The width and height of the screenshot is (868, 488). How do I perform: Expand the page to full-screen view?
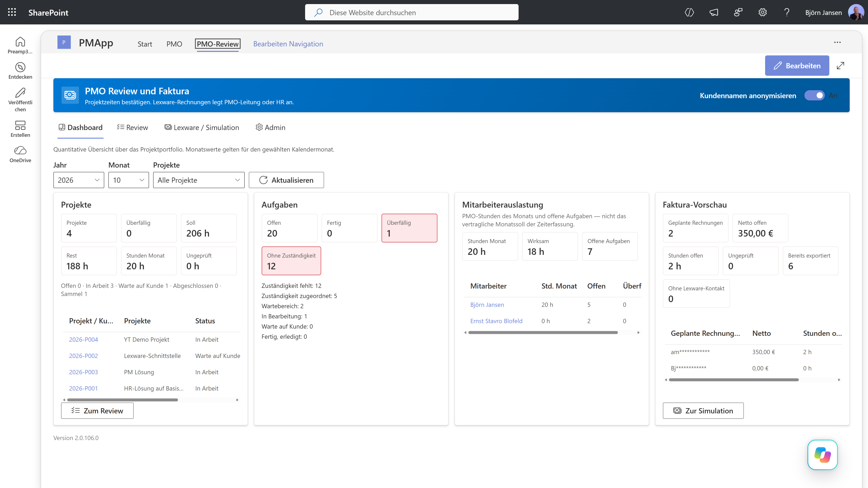[840, 66]
